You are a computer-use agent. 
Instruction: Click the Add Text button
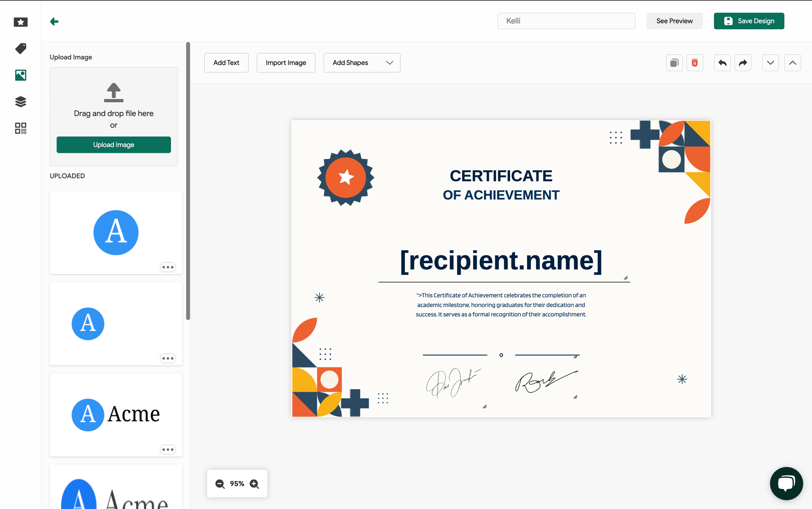tap(226, 63)
